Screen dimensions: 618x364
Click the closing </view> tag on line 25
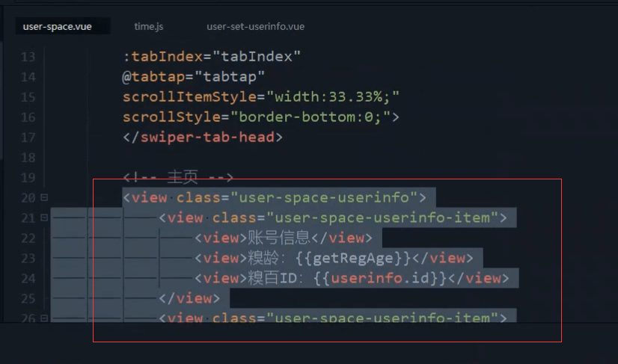(189, 298)
